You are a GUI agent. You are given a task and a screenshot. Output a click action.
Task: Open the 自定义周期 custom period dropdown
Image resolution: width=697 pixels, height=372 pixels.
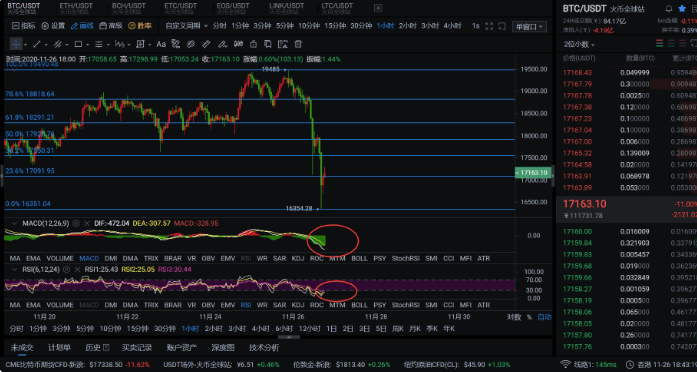point(187,26)
